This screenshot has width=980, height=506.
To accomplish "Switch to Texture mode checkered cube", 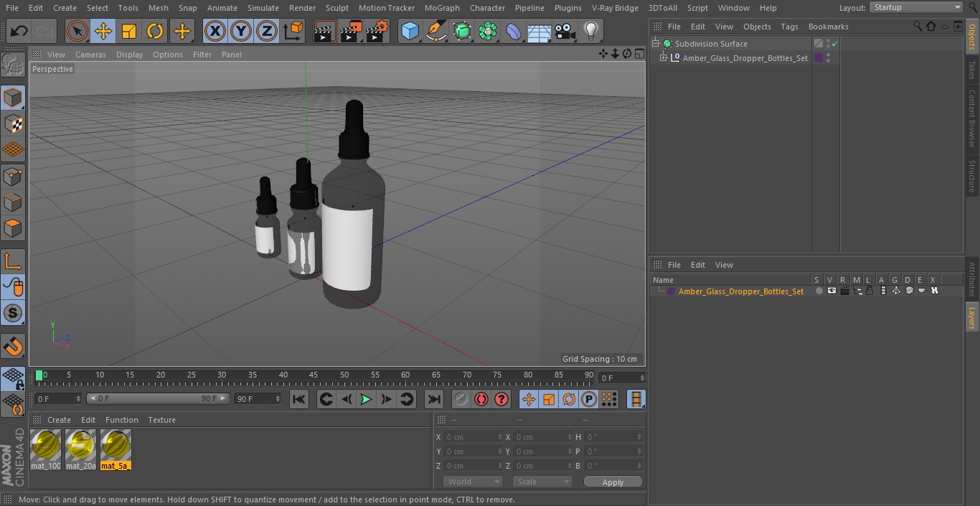I will click(x=13, y=124).
